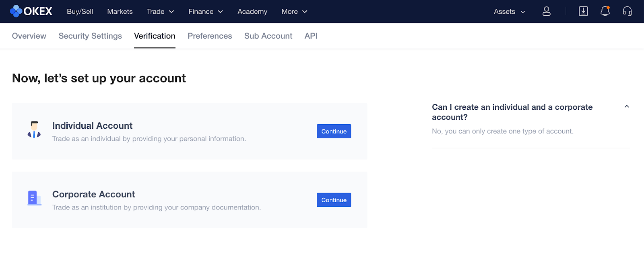Image resolution: width=644 pixels, height=267 pixels.
Task: Expand the More dropdown menu
Action: tap(294, 12)
